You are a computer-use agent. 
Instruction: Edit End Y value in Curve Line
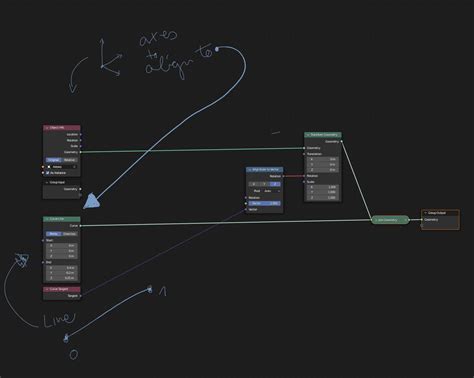62,273
